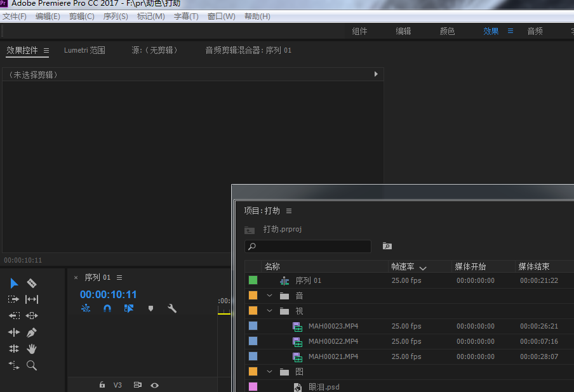Switch to 颜色 workspace
This screenshot has width=574, height=392.
click(x=448, y=32)
